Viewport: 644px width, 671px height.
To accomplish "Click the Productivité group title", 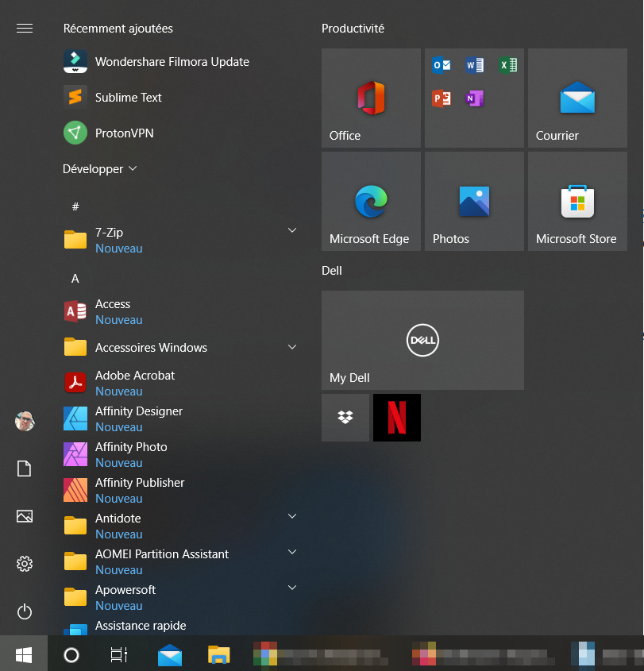I will [x=353, y=29].
